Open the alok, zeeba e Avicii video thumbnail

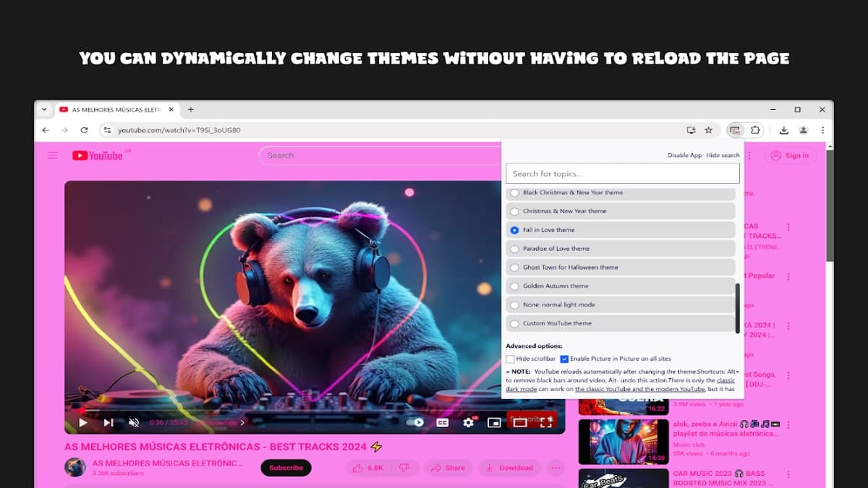(624, 441)
